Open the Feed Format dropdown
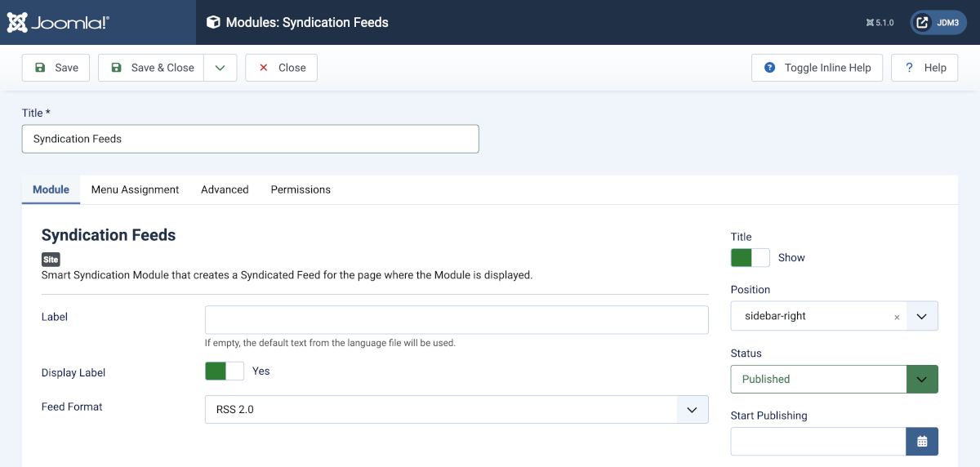 [x=457, y=410]
